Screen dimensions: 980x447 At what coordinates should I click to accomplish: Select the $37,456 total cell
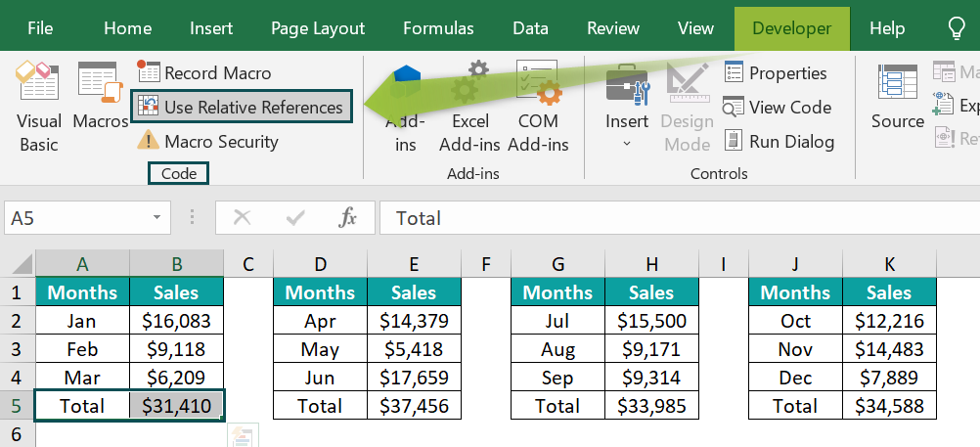[x=415, y=406]
